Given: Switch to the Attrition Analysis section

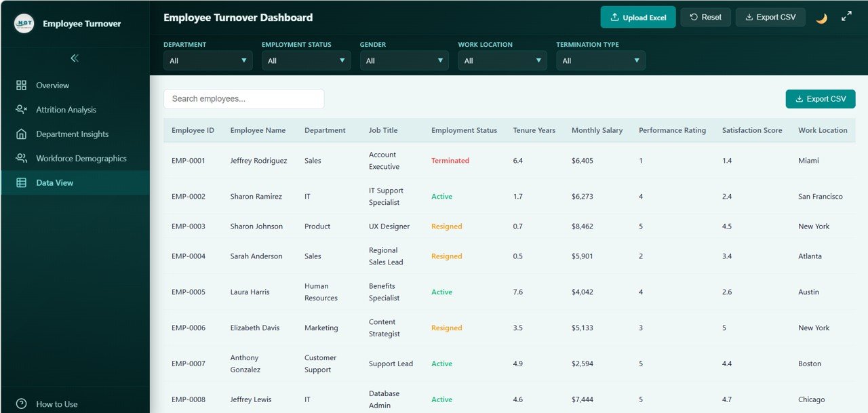Looking at the screenshot, I should [66, 109].
